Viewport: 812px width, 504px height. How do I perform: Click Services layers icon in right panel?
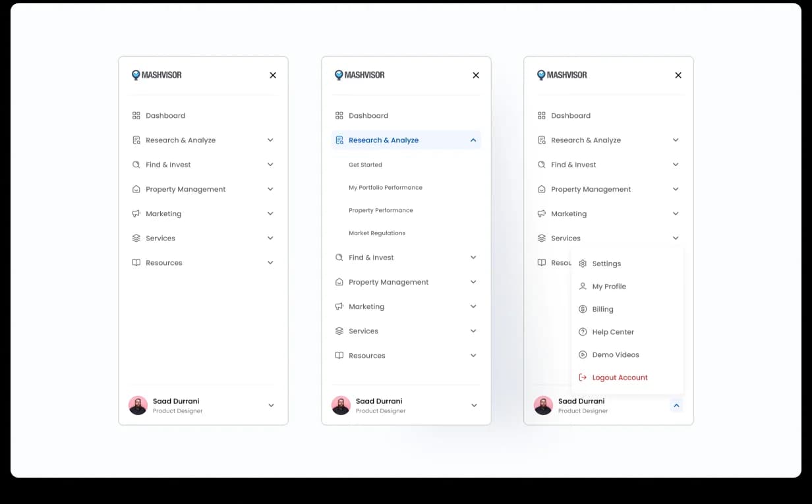click(x=542, y=238)
